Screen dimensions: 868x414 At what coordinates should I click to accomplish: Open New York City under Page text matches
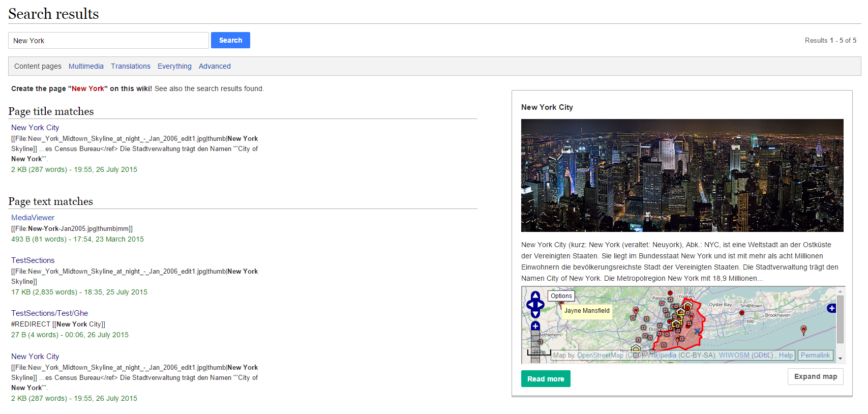pos(35,357)
